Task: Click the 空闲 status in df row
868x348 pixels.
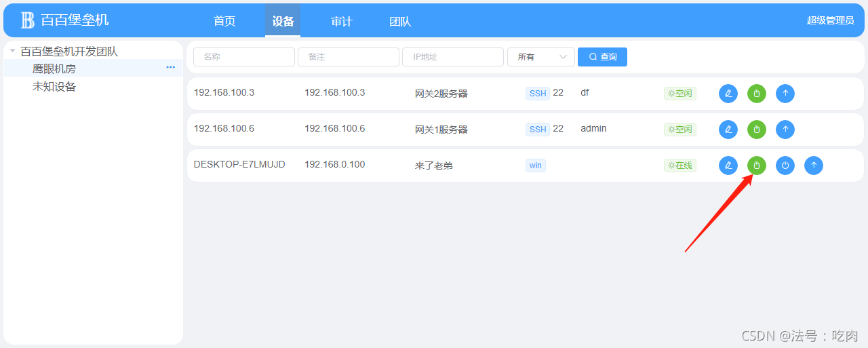Action: (x=680, y=94)
